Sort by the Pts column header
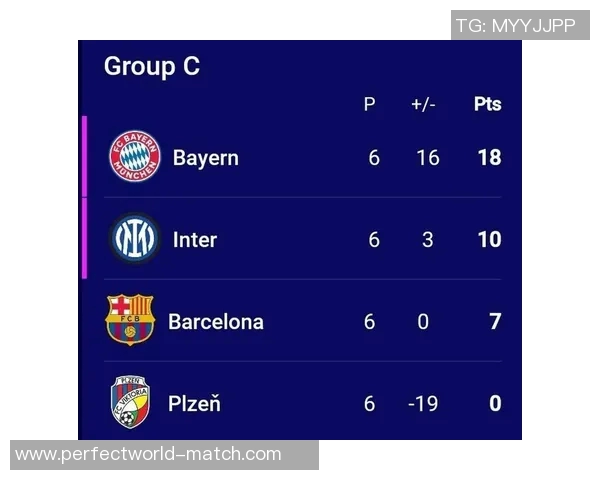The width and height of the screenshot is (600, 480). click(487, 104)
